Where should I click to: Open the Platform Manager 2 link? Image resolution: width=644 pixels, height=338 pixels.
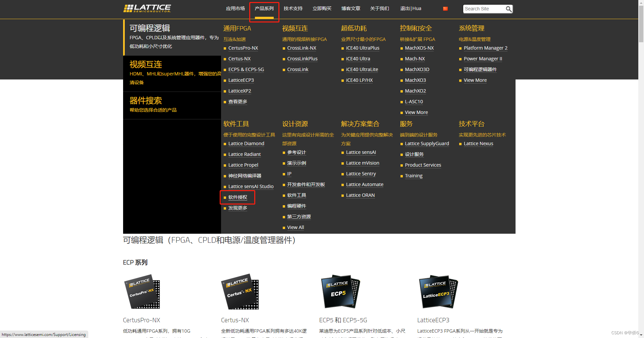(485, 48)
